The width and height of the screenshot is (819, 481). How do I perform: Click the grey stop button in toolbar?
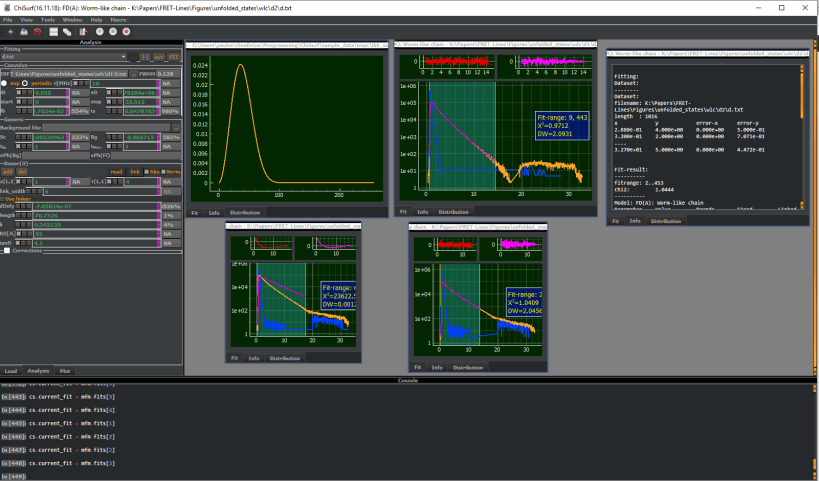114,32
